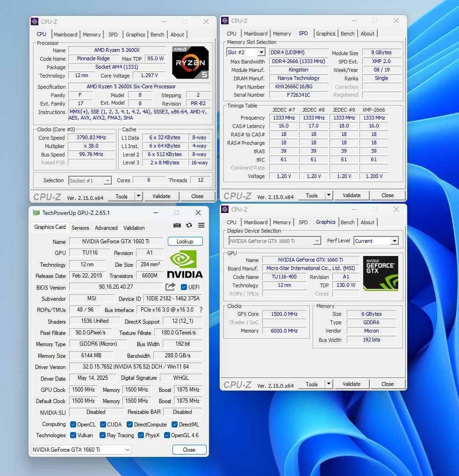Click the GPU-Z title bar app icon
The image size is (459, 476).
[x=36, y=213]
